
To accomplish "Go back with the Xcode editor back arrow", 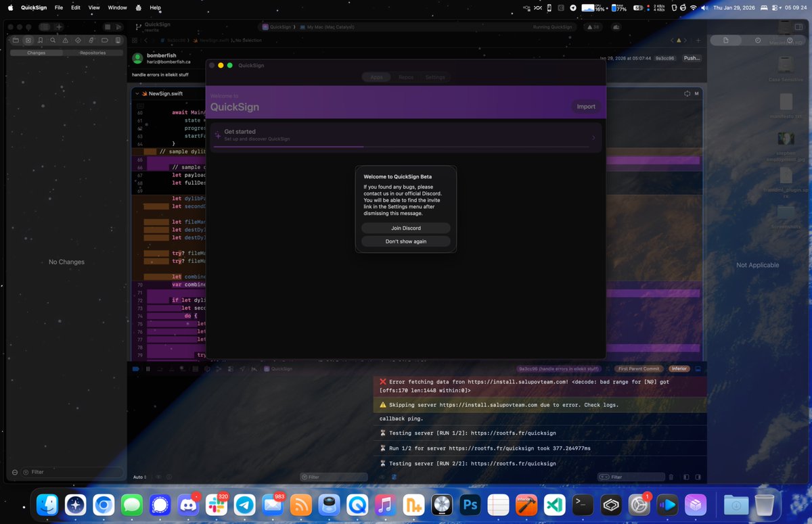I will [x=146, y=41].
